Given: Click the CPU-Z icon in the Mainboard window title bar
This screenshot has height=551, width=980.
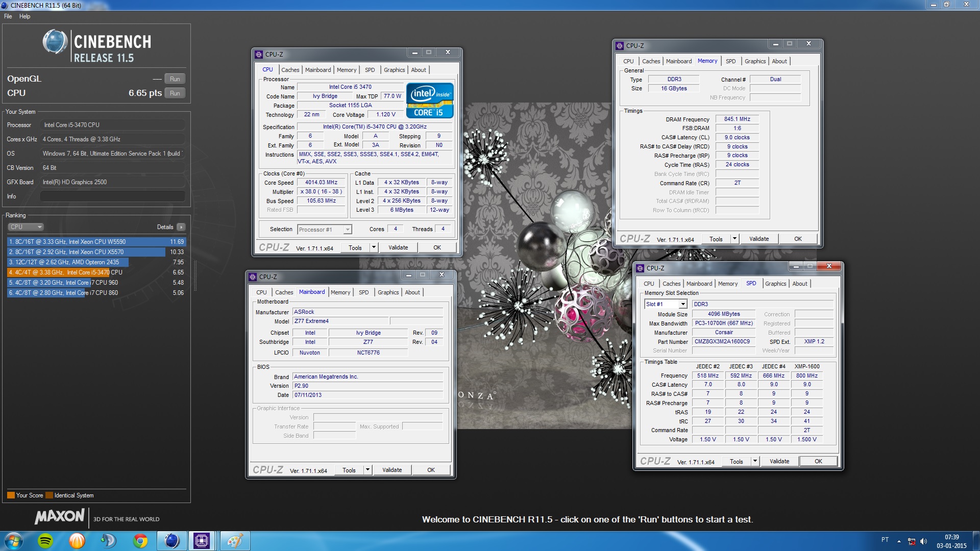Looking at the screenshot, I should 253,277.
